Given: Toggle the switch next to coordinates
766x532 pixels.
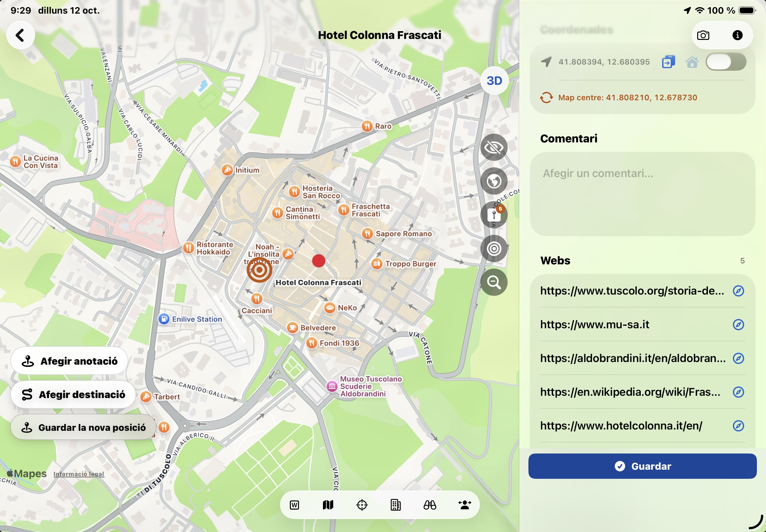Looking at the screenshot, I should [x=726, y=62].
